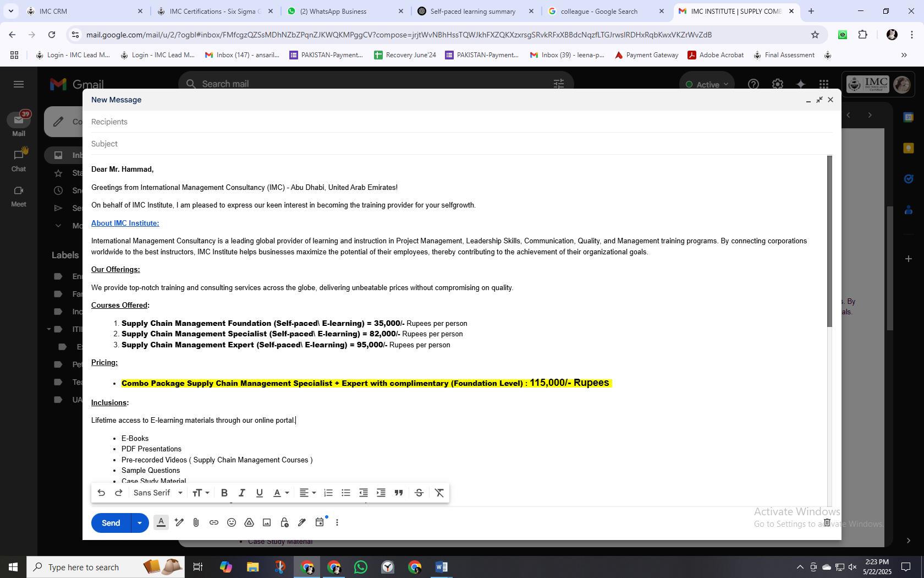Open the text alignment dropdown
The image size is (924, 578).
tap(307, 493)
